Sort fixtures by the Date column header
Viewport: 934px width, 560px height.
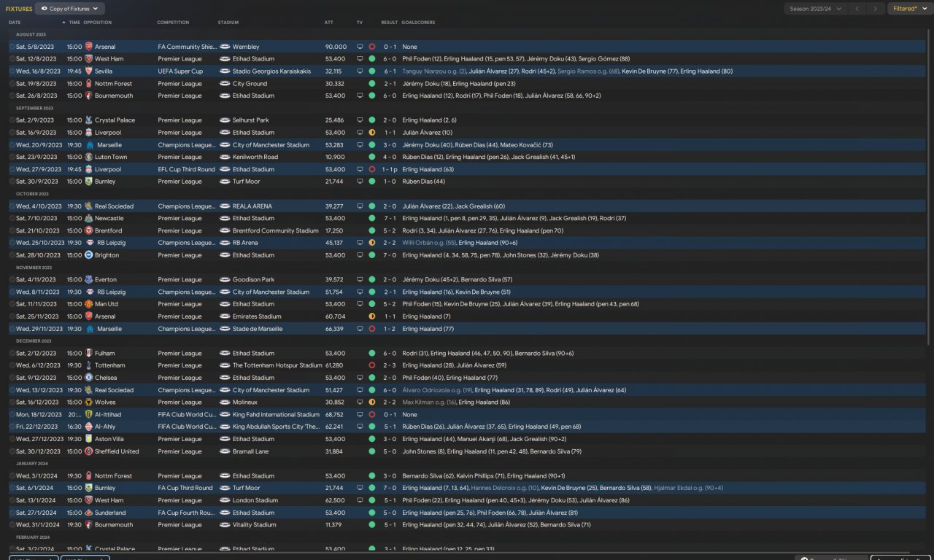pyautogui.click(x=15, y=23)
